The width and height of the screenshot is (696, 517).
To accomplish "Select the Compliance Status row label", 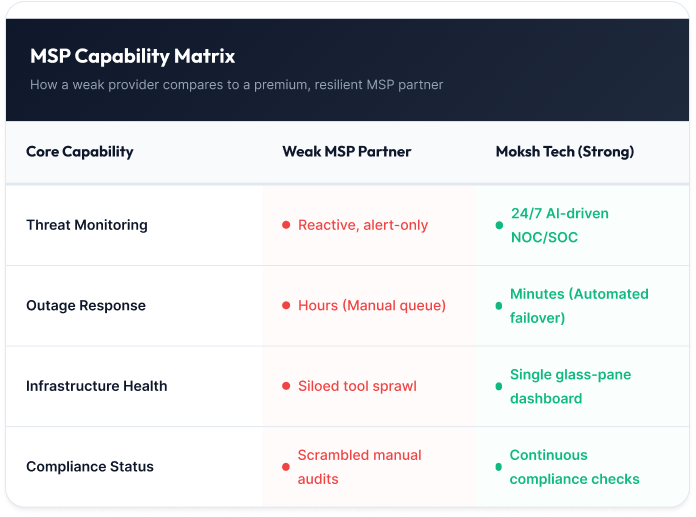I will pyautogui.click(x=90, y=467).
